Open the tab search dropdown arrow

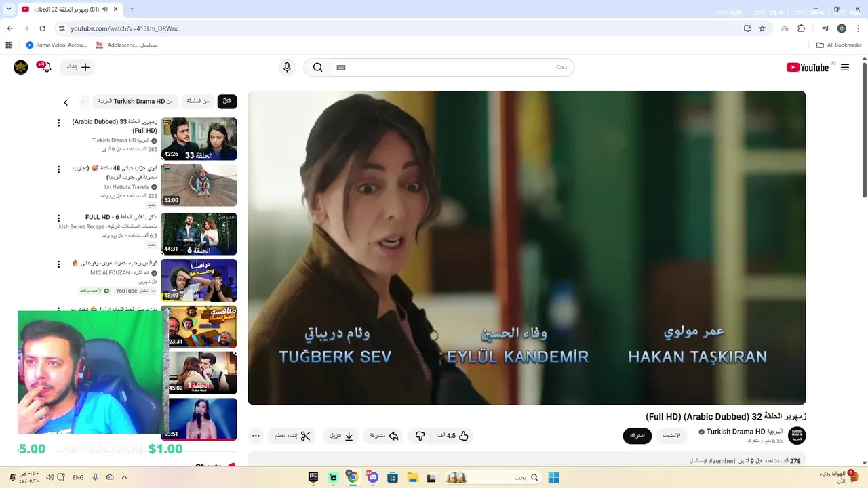point(9,9)
